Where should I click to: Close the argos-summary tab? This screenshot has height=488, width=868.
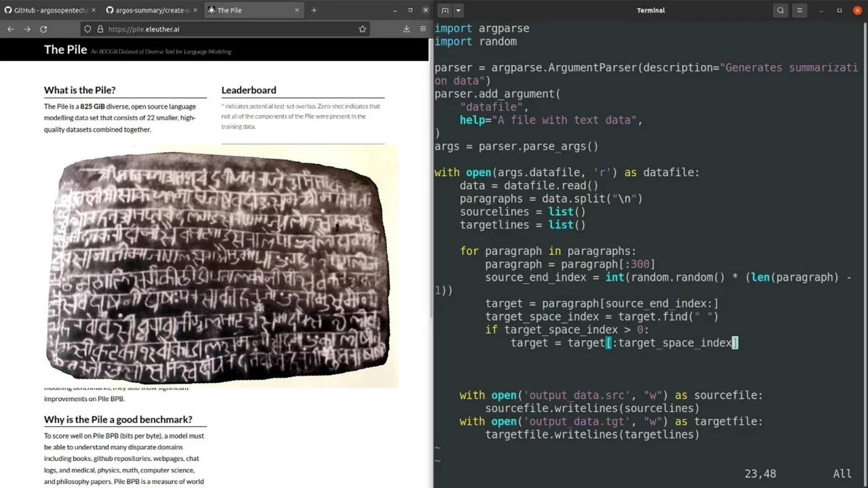[195, 10]
